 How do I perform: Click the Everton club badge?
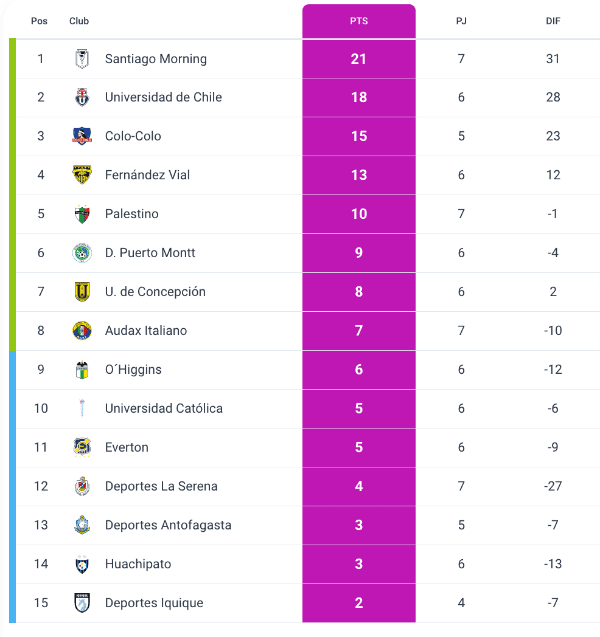click(x=82, y=447)
